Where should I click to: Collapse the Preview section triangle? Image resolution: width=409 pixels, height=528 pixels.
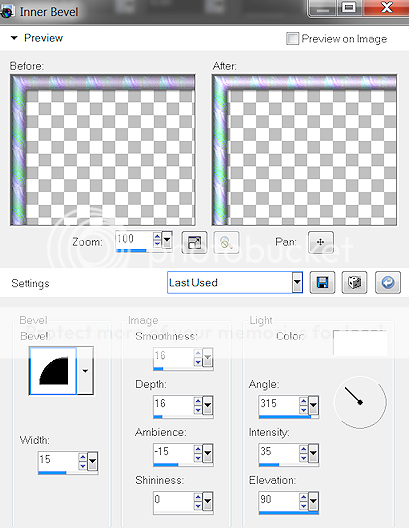point(14,38)
